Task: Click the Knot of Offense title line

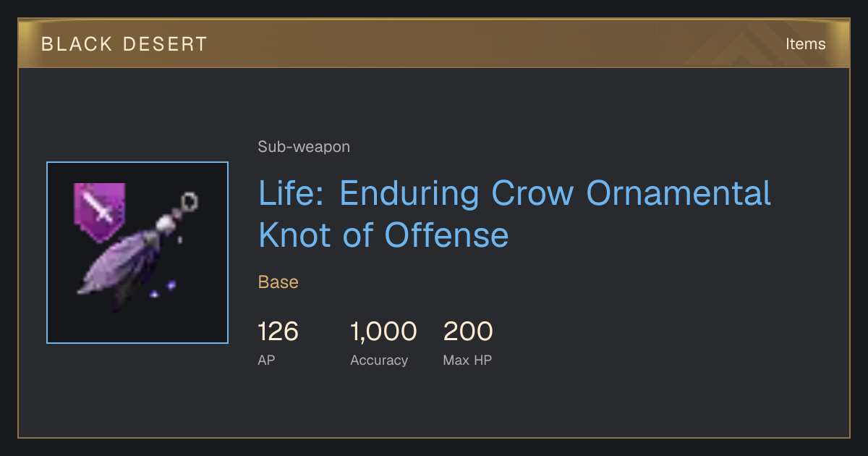Action: point(383,235)
